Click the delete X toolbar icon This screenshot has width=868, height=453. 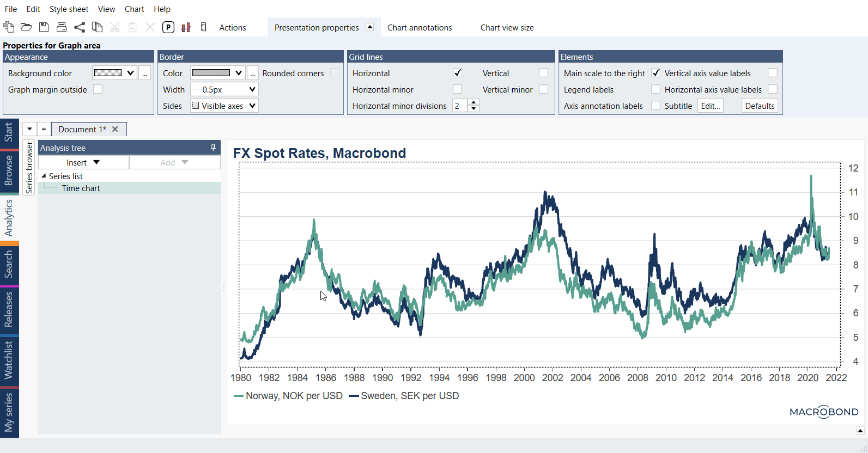point(150,27)
